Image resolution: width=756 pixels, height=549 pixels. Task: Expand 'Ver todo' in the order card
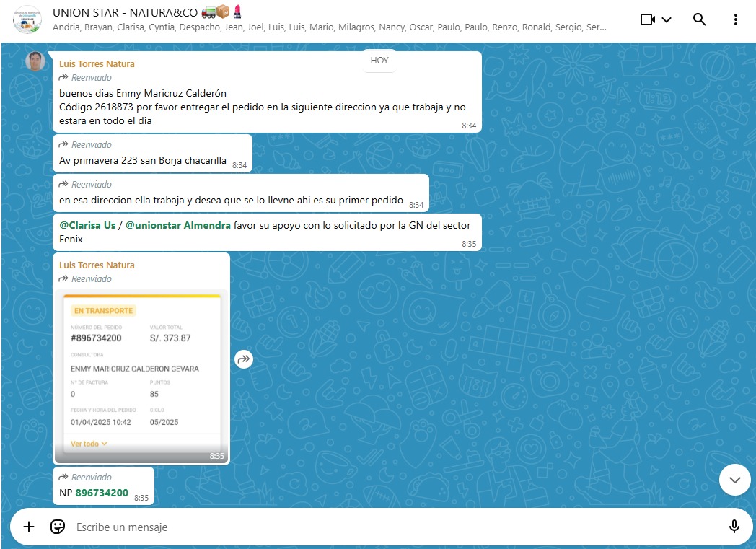(89, 444)
